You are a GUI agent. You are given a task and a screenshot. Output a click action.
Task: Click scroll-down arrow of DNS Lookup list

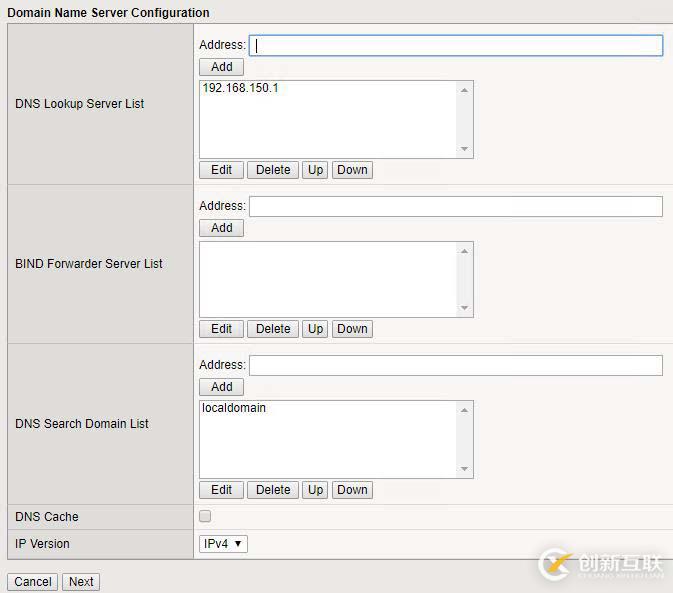pyautogui.click(x=464, y=148)
